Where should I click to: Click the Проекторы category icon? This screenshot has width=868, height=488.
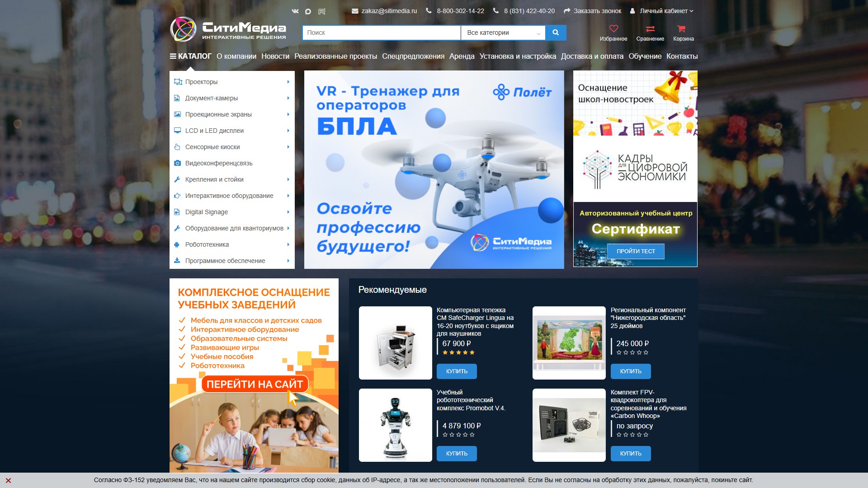pos(178,82)
